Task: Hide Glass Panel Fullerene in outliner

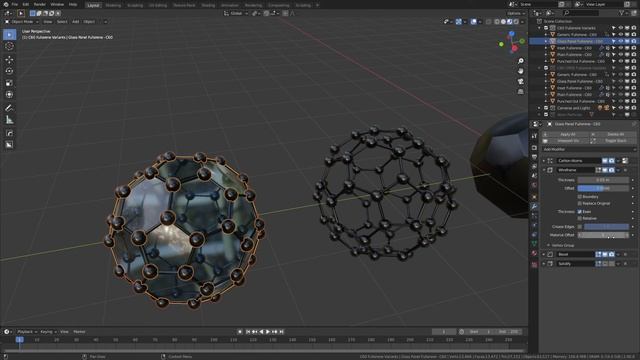Action: pyautogui.click(x=620, y=41)
